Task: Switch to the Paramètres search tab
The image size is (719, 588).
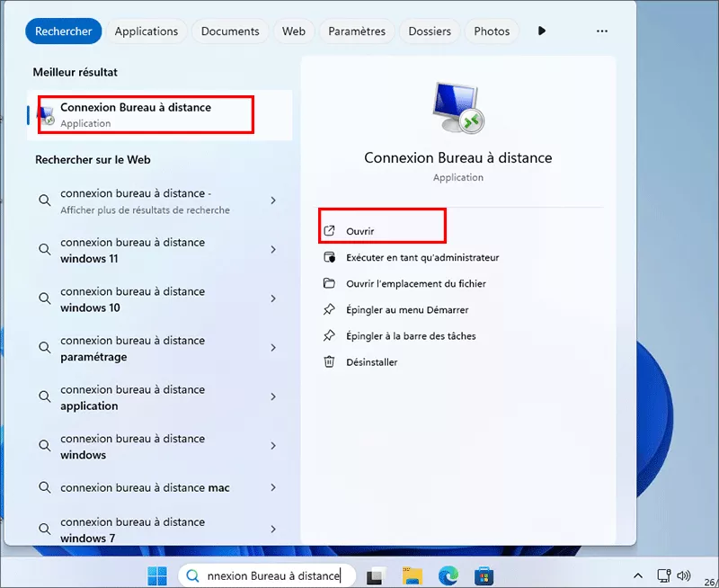Action: [356, 31]
